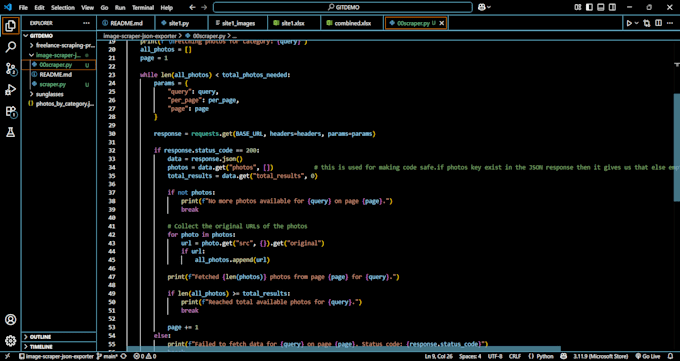Open Explorer more actions ellipsis
The width and height of the screenshot is (680, 361).
(86, 23)
